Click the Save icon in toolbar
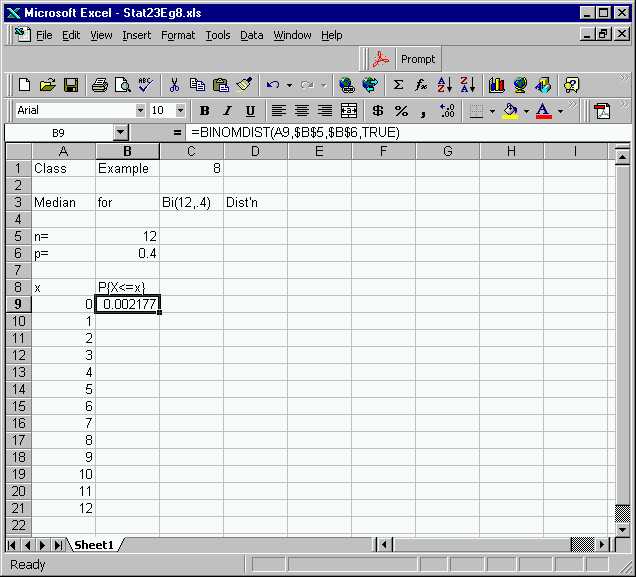 pos(71,85)
